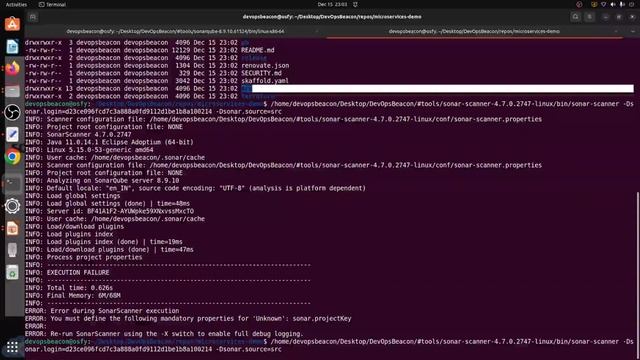
Task: Click the 'SonarScanner 4.7.0.2747' line
Action: pos(78,134)
